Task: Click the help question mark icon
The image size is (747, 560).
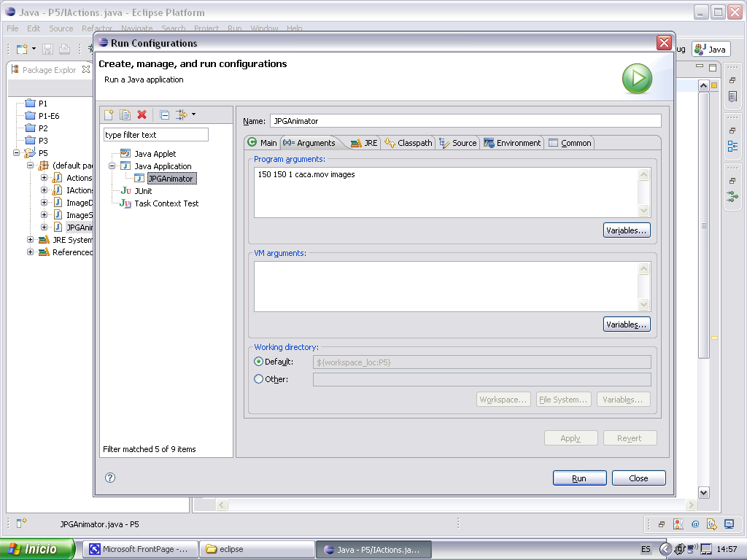Action: (110, 478)
